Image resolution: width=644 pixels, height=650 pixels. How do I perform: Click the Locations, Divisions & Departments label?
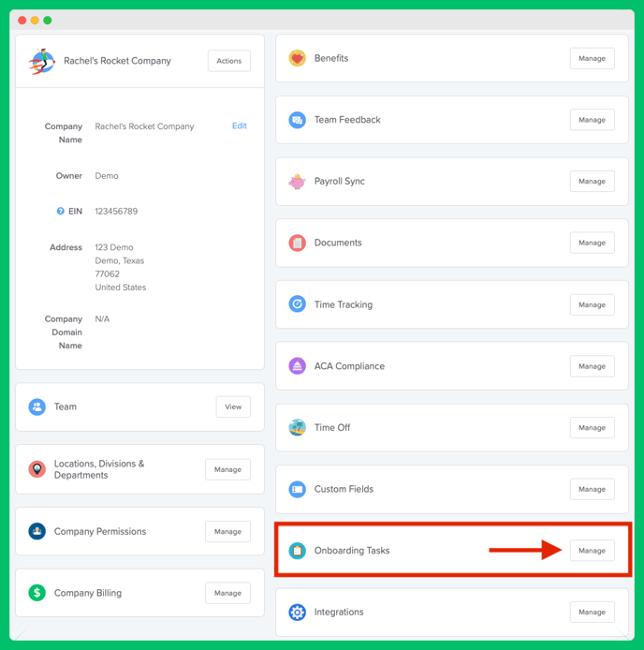[99, 469]
